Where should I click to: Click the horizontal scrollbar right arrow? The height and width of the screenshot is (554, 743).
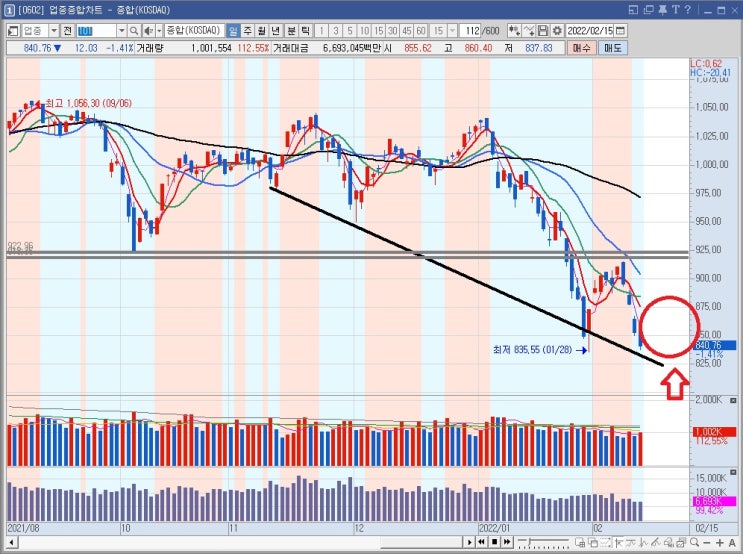click(x=469, y=542)
